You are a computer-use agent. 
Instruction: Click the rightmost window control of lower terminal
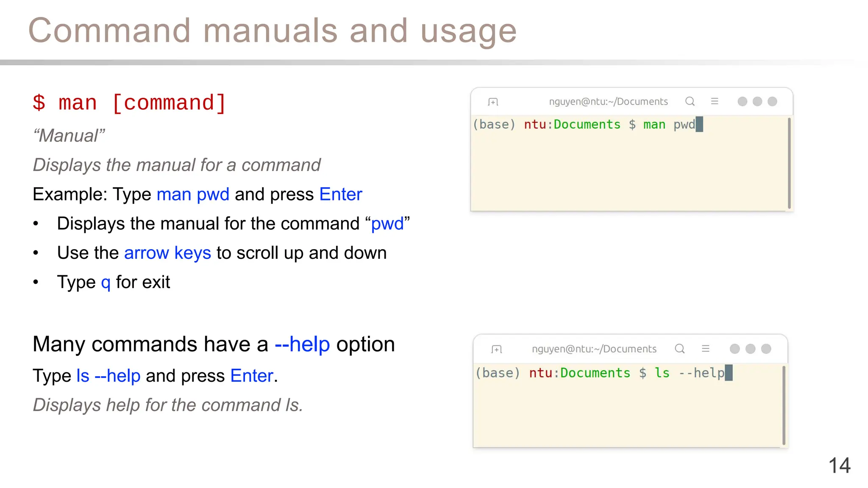(x=766, y=349)
